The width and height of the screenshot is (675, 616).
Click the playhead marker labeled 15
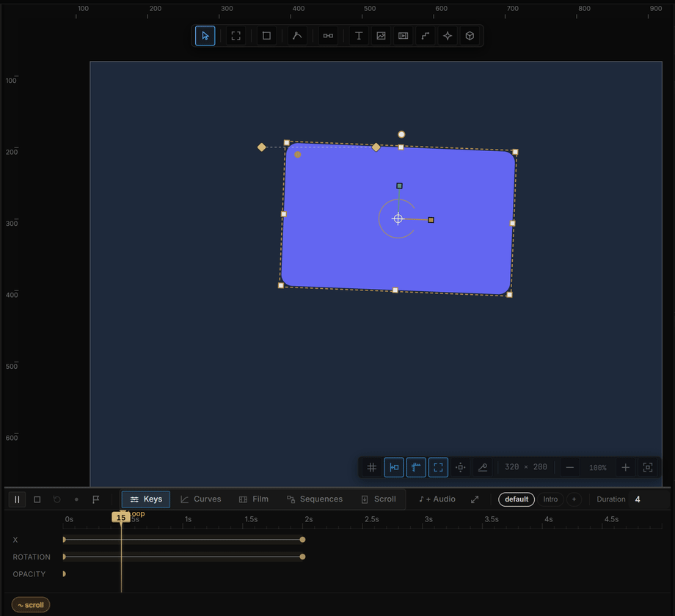pyautogui.click(x=121, y=518)
